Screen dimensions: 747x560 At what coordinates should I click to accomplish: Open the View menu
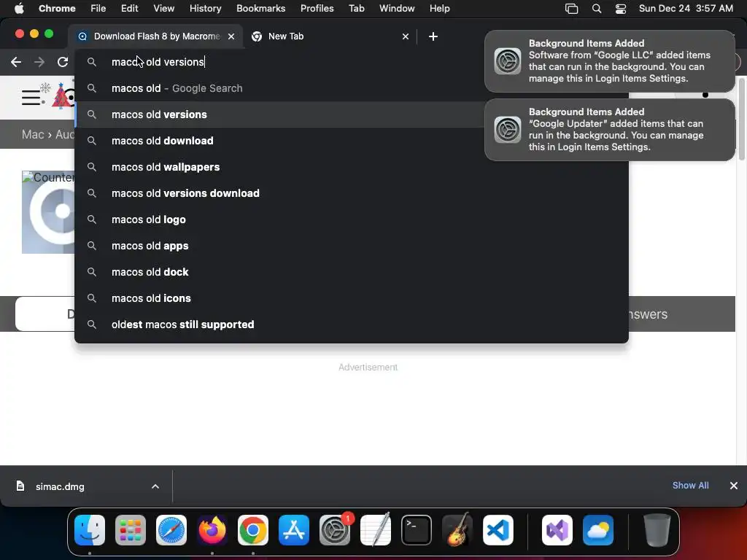(164, 8)
